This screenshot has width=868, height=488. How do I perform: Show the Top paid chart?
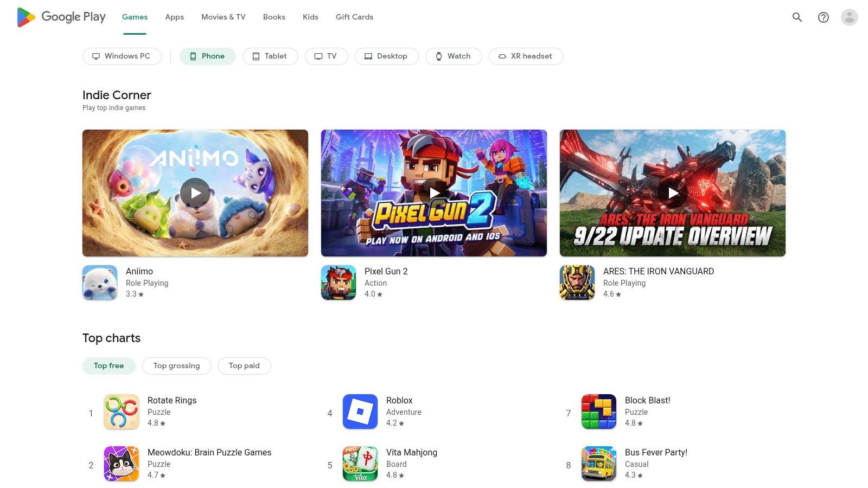244,366
